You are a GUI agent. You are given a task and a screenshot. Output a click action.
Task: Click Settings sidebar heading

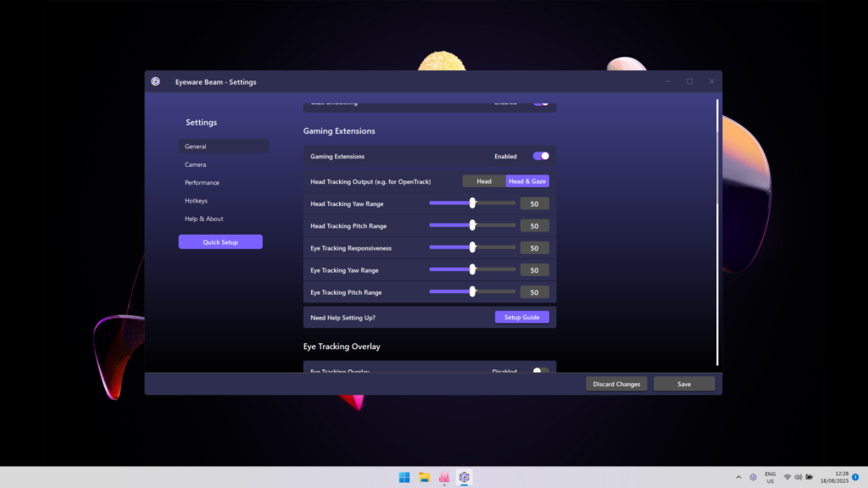pyautogui.click(x=201, y=122)
